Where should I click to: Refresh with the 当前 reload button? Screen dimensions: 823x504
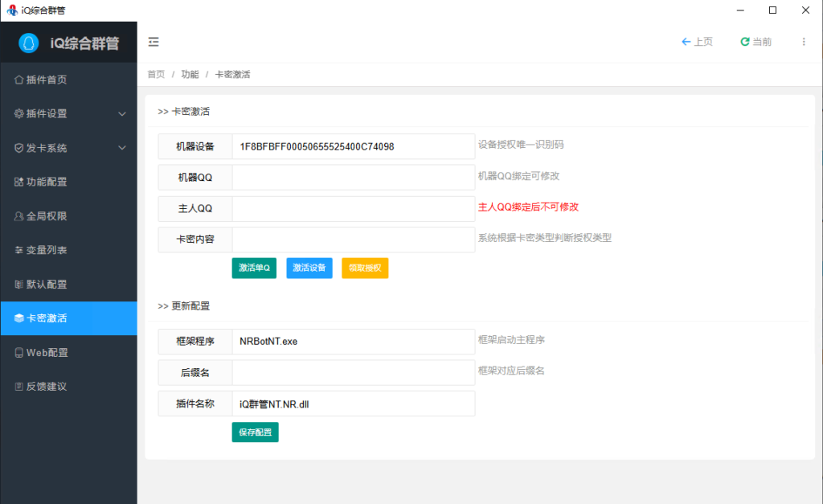point(755,42)
